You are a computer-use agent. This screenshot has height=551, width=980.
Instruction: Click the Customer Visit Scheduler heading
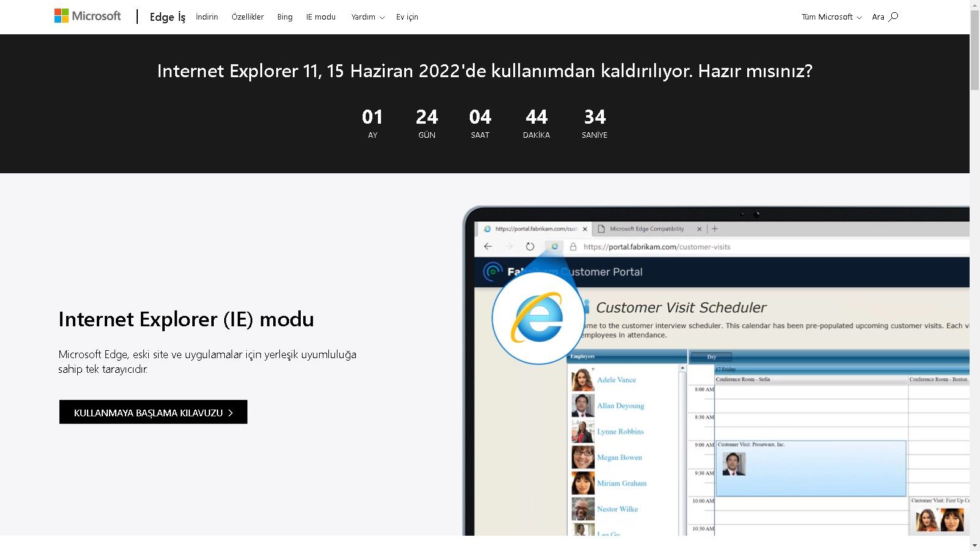[x=681, y=307]
